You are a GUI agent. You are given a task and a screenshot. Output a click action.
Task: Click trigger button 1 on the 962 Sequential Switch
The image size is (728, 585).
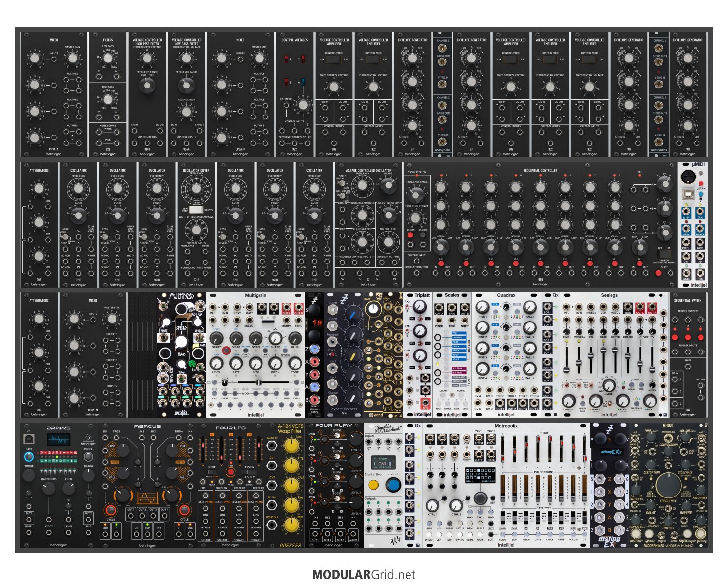[675, 337]
